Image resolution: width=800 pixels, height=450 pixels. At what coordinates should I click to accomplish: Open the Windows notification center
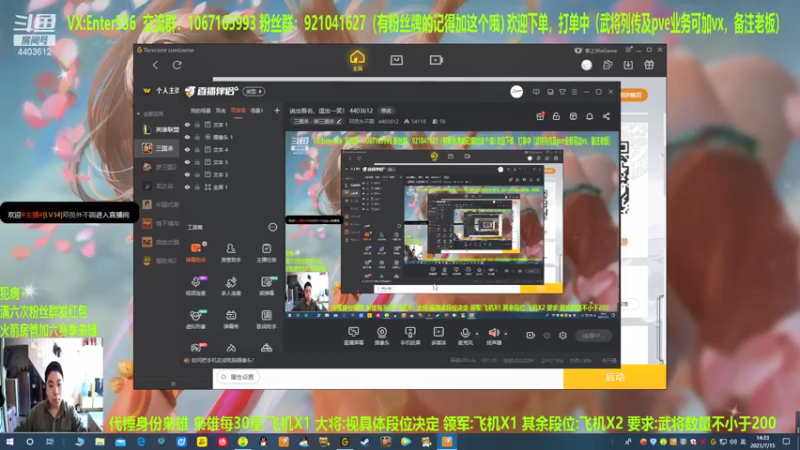786,442
